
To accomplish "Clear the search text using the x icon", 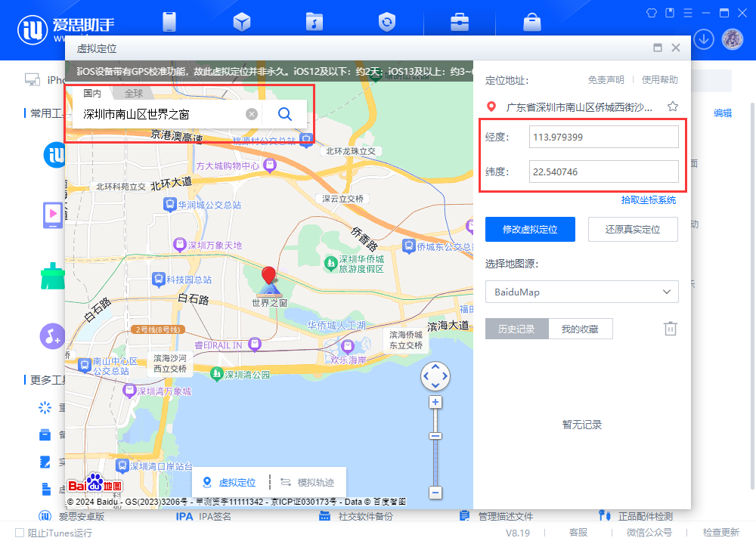I will point(251,113).
